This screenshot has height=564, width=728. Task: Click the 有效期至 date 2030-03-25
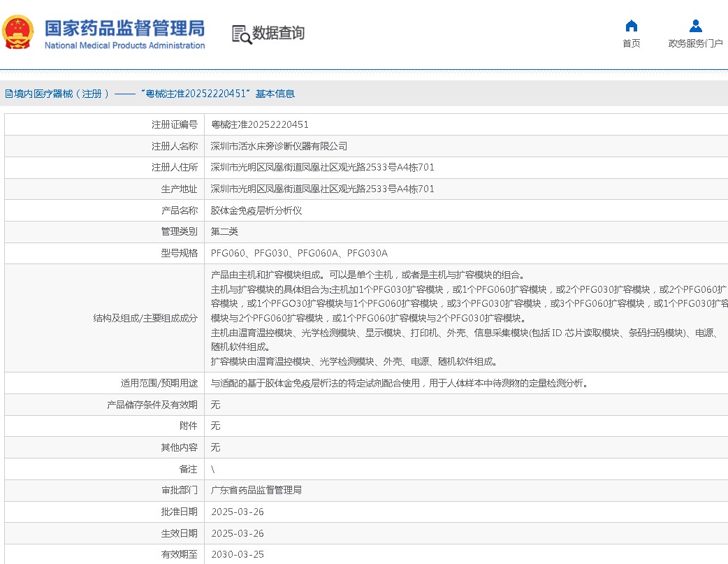click(238, 554)
